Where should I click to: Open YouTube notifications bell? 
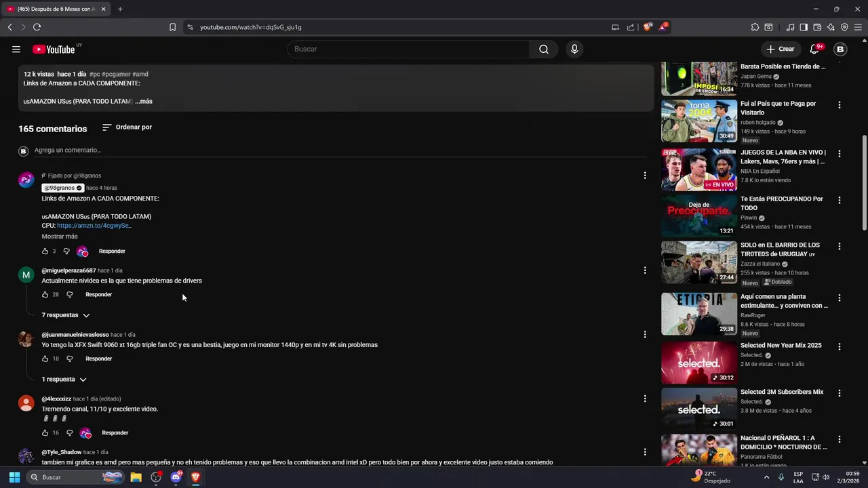click(815, 49)
